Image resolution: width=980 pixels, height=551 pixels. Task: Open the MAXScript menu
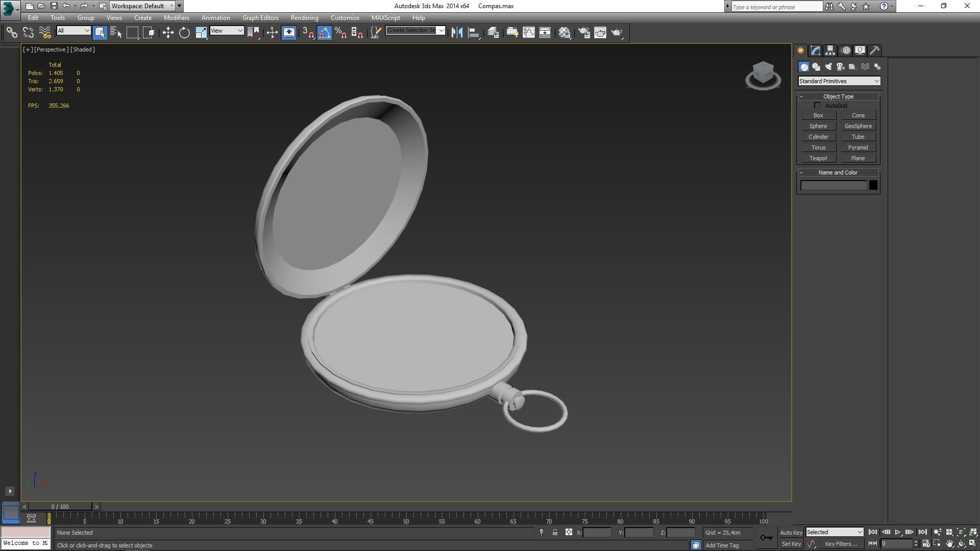click(385, 17)
